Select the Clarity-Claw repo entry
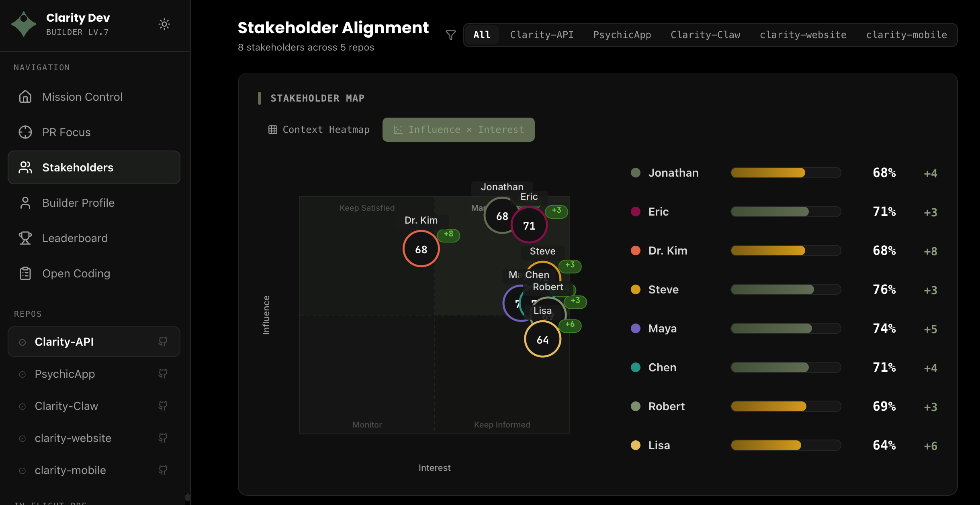This screenshot has height=505, width=980. 67,406
